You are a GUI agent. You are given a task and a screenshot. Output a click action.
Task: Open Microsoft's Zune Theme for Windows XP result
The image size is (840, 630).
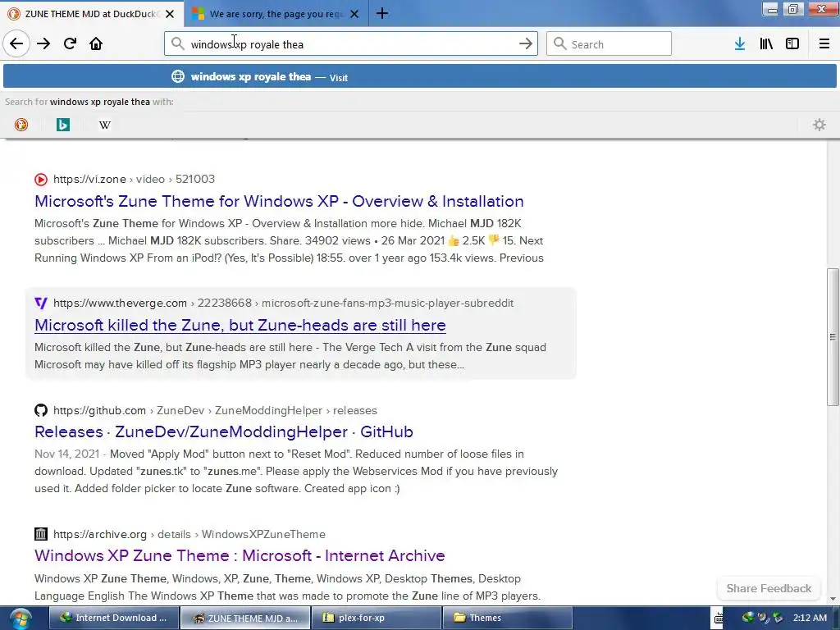279,202
